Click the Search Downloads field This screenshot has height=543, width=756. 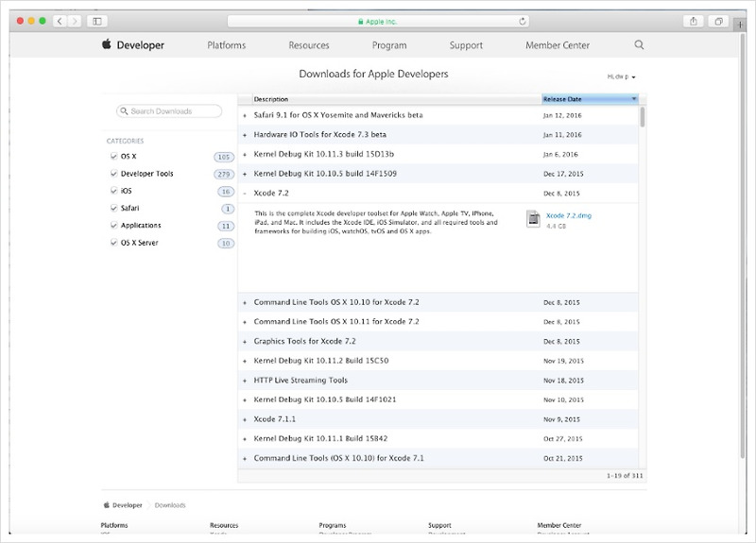coord(169,110)
